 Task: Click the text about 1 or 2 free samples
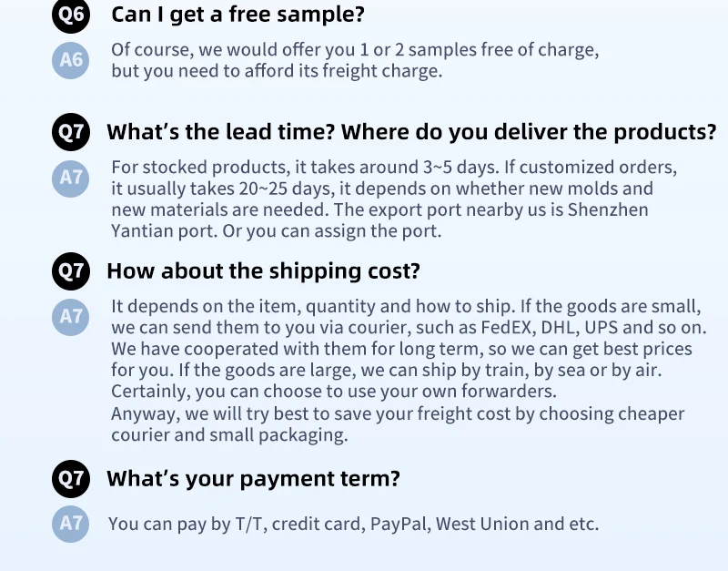(x=355, y=50)
